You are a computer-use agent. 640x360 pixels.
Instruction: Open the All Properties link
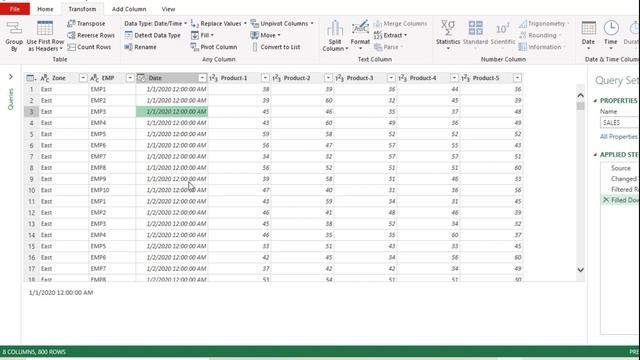tap(618, 136)
